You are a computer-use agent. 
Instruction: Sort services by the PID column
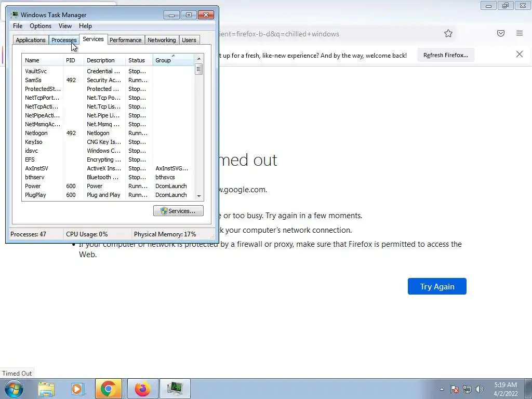tap(73, 60)
